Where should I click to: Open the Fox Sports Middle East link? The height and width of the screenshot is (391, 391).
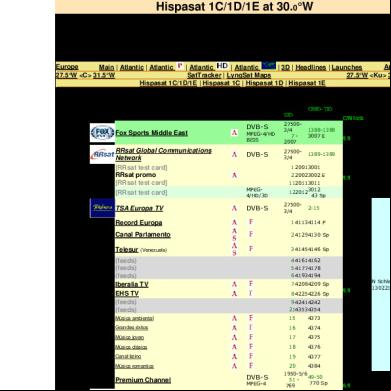point(152,133)
